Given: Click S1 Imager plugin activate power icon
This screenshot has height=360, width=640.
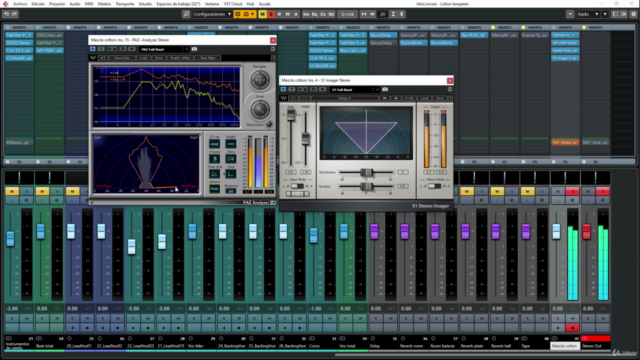Looking at the screenshot, I should point(283,89).
